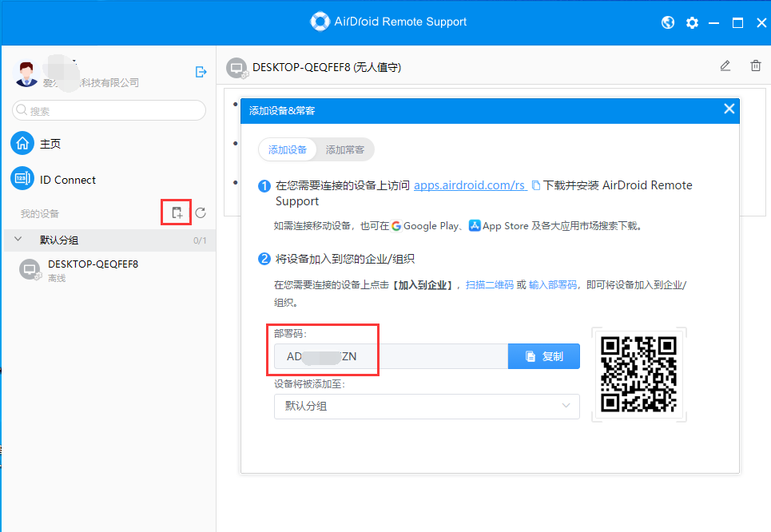Click the 输入部署码 link
The width and height of the screenshot is (771, 532).
click(553, 285)
